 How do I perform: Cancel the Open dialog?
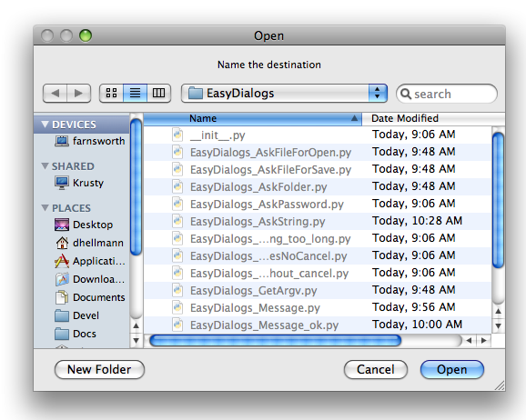coord(375,369)
